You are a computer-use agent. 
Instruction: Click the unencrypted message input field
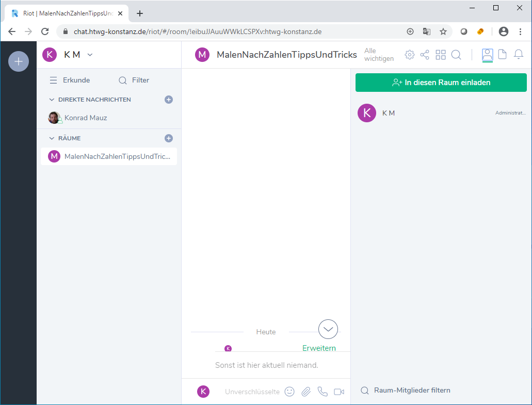click(252, 392)
